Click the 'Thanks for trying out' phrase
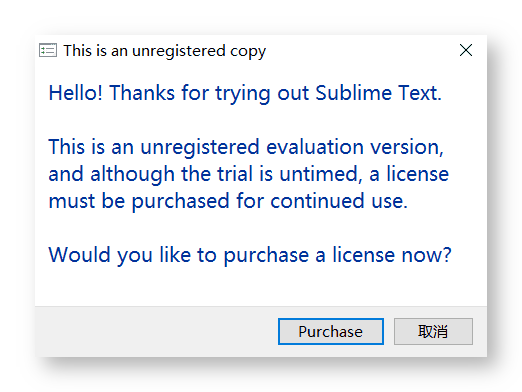Screen dimensions: 522x392 tap(209, 93)
